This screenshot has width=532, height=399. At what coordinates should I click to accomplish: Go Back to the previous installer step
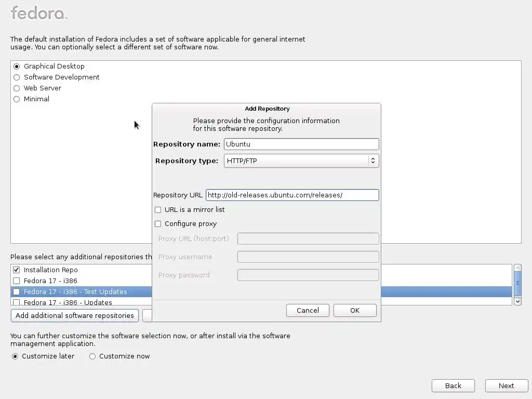[x=453, y=386]
